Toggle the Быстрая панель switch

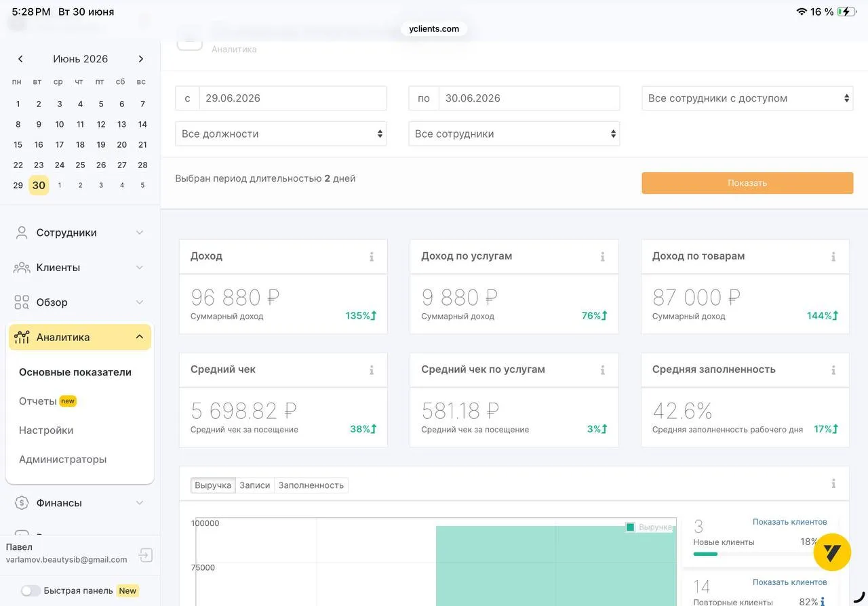point(31,591)
